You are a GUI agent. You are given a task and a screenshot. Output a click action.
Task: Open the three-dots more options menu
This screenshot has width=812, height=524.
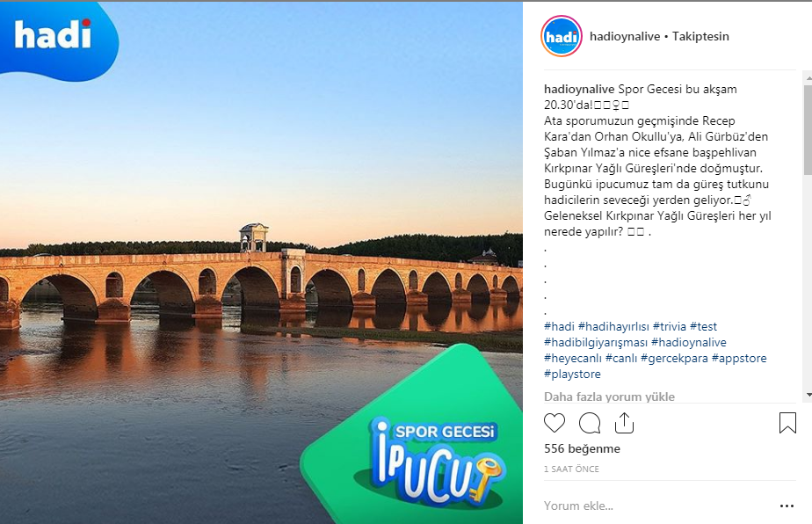click(x=787, y=506)
